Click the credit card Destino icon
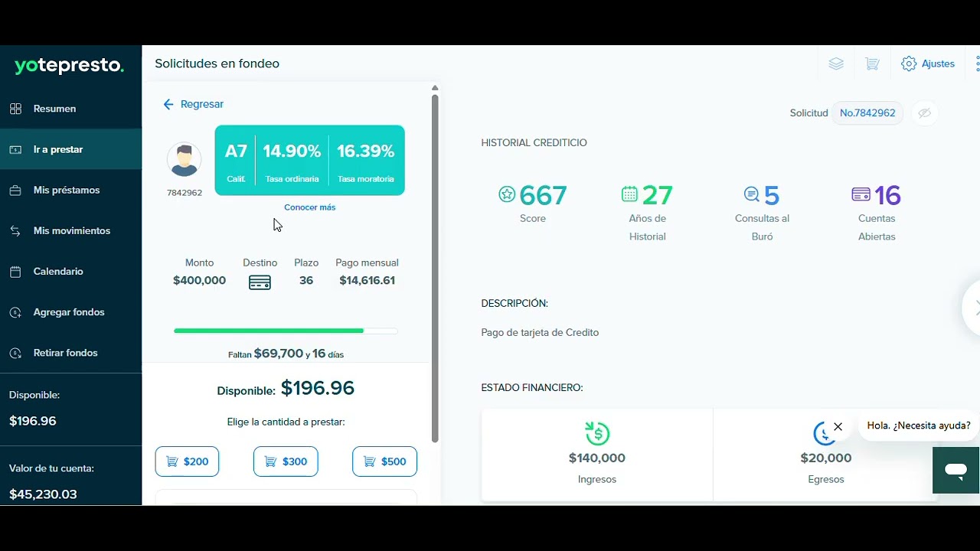The width and height of the screenshot is (980, 551). coord(260,282)
